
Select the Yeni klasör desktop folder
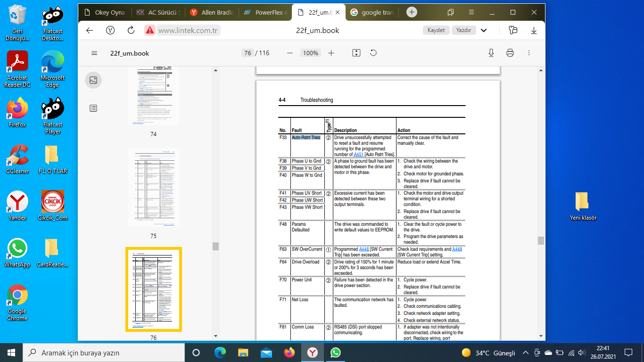pyautogui.click(x=583, y=206)
